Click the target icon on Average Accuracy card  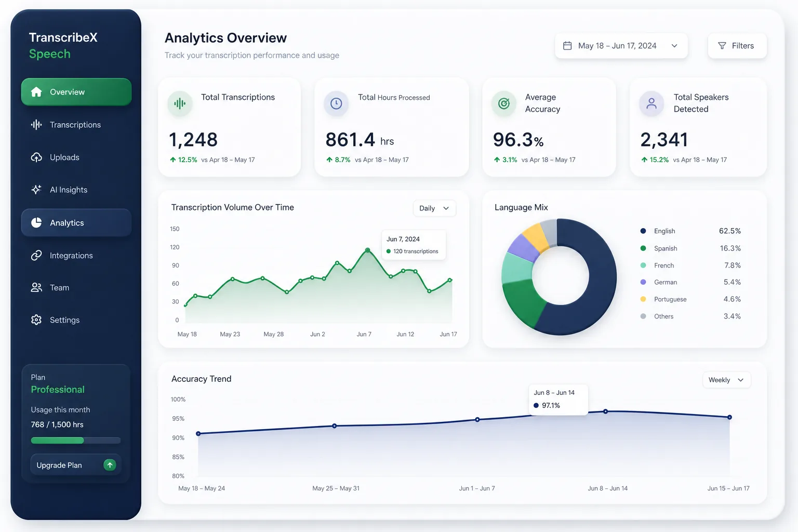[504, 103]
